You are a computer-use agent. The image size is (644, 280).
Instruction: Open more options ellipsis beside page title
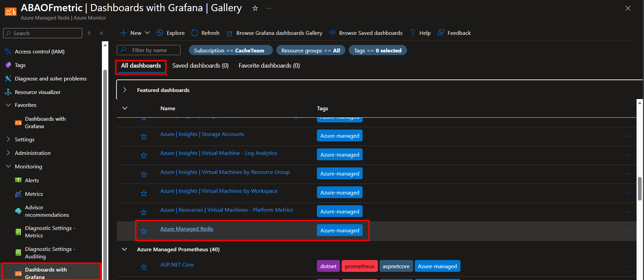[269, 8]
